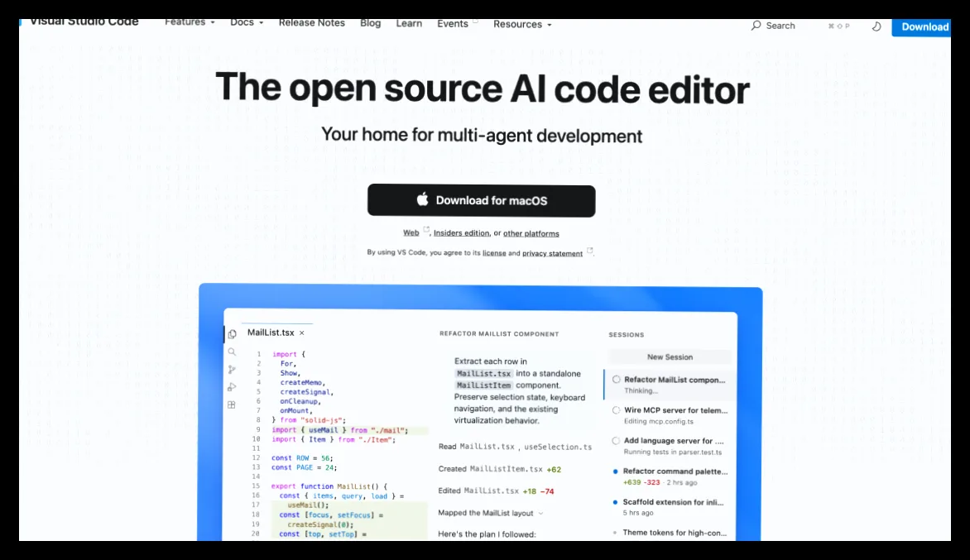970x560 pixels.
Task: Click the Apple logo on the download button
Action: pyautogui.click(x=423, y=199)
